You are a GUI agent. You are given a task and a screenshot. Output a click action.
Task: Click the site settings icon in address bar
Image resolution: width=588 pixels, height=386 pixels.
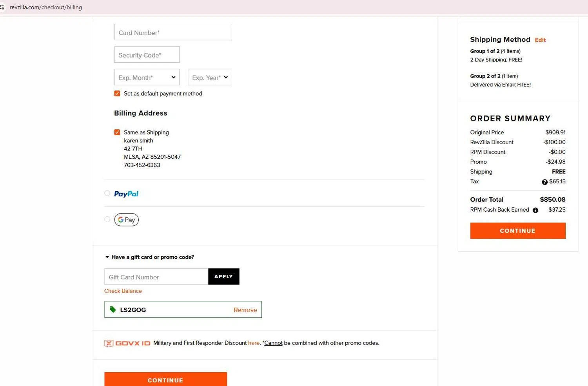(x=2, y=7)
